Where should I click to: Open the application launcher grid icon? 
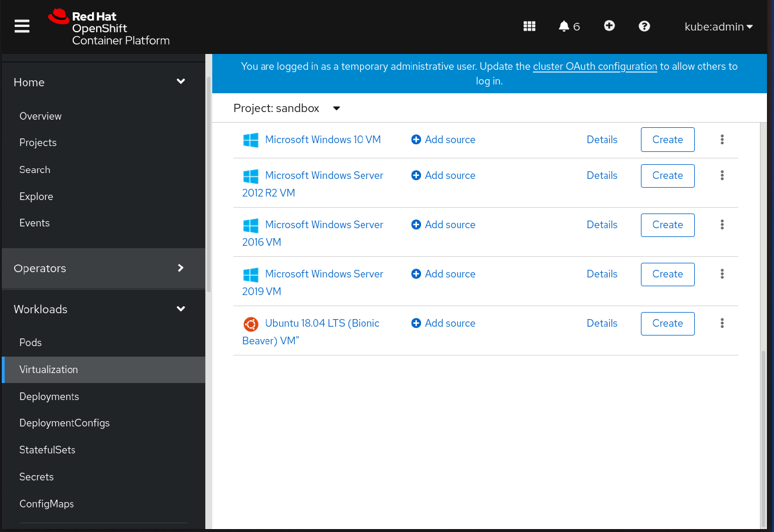tap(529, 26)
